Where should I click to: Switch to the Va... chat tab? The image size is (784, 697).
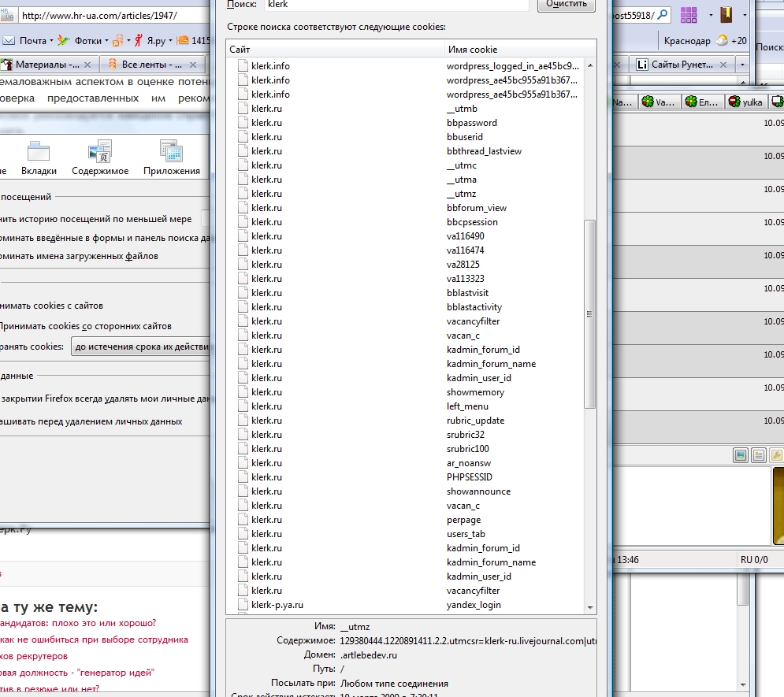(659, 102)
